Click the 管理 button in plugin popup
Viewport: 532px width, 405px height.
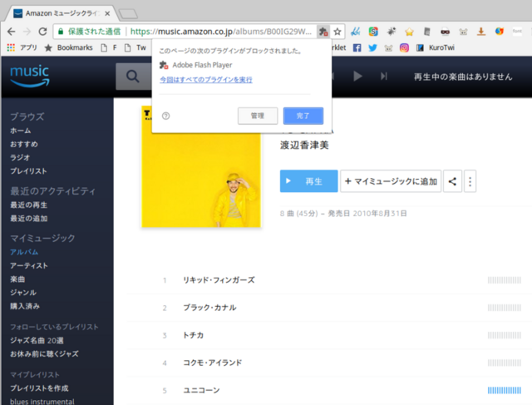click(258, 116)
